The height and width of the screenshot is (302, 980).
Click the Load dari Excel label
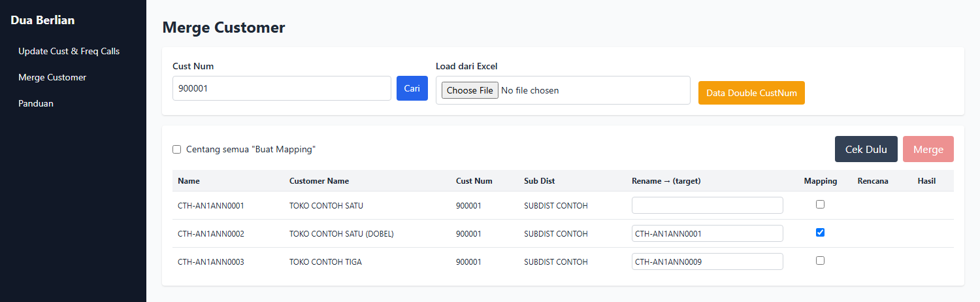[x=466, y=66]
